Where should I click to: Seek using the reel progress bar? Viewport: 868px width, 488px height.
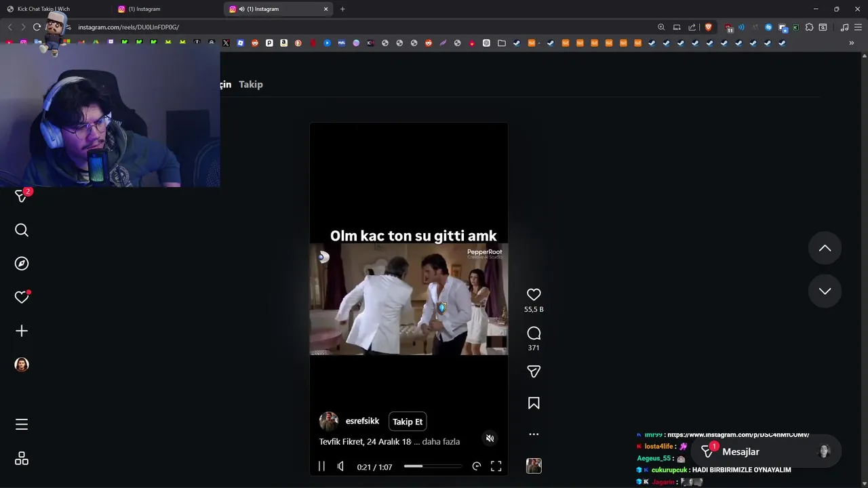[433, 466]
